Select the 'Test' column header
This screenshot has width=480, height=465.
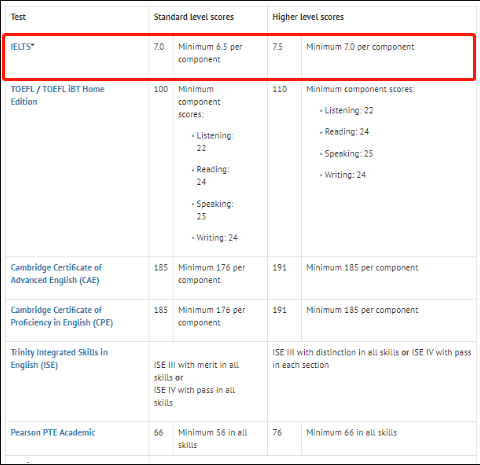(18, 17)
